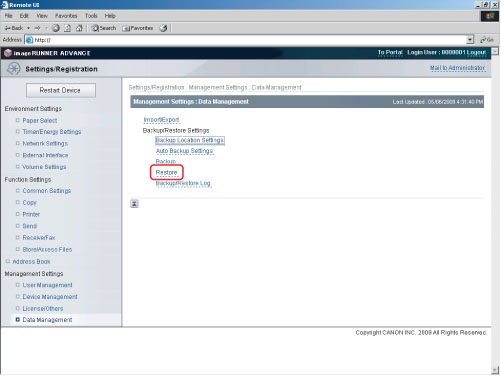Click the browser Forward arrow

[37, 28]
